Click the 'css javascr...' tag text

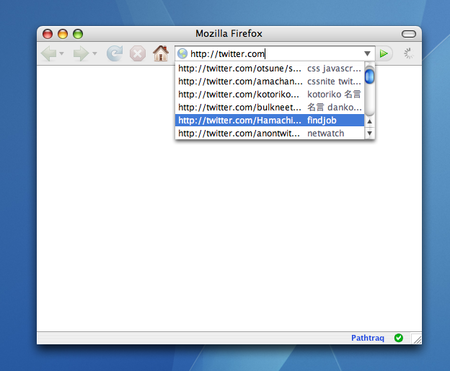pos(334,69)
